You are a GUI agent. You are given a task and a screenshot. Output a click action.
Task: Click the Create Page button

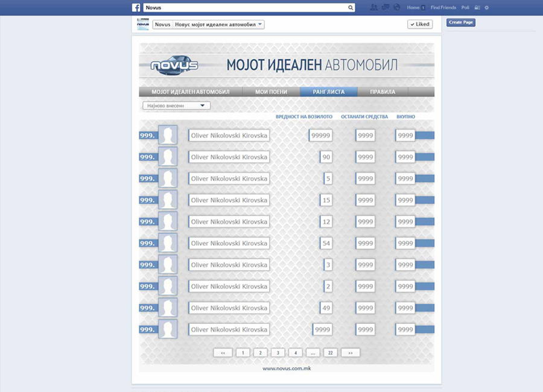461,22
